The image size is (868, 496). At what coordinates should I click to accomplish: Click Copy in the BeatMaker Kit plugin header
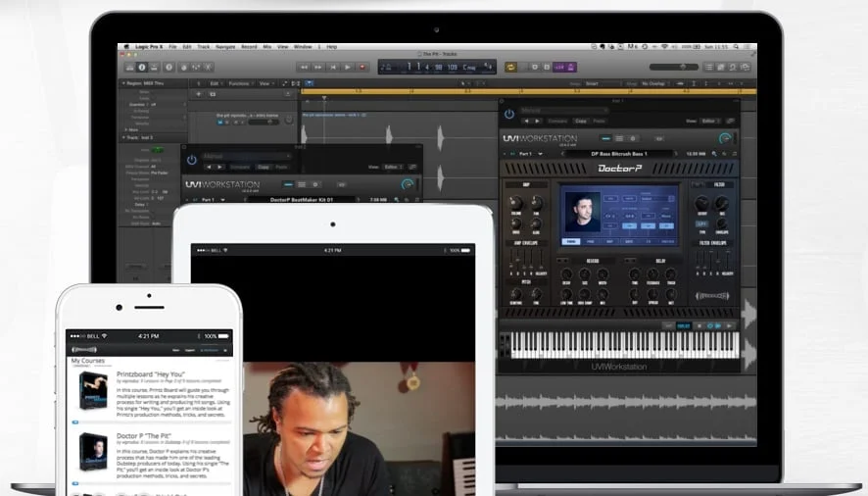pyautogui.click(x=264, y=167)
